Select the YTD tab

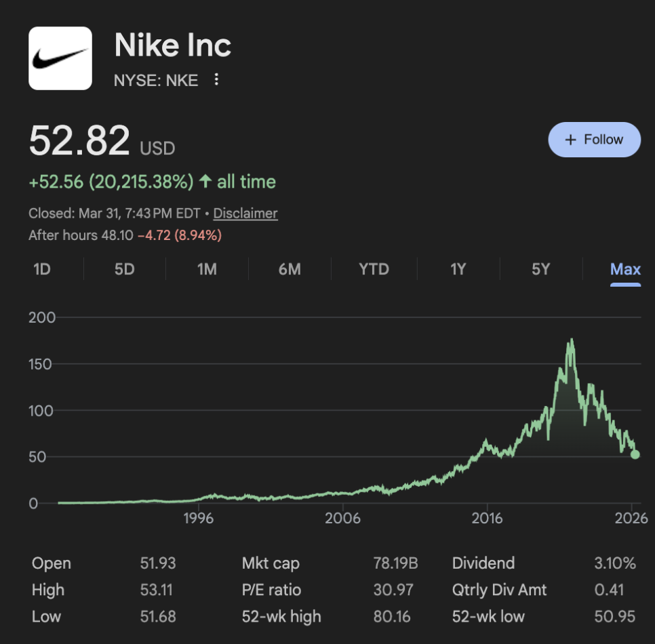374,269
